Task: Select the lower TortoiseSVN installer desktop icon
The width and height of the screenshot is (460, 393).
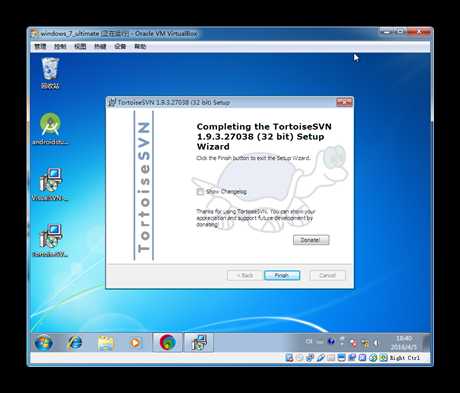Action: pos(50,241)
